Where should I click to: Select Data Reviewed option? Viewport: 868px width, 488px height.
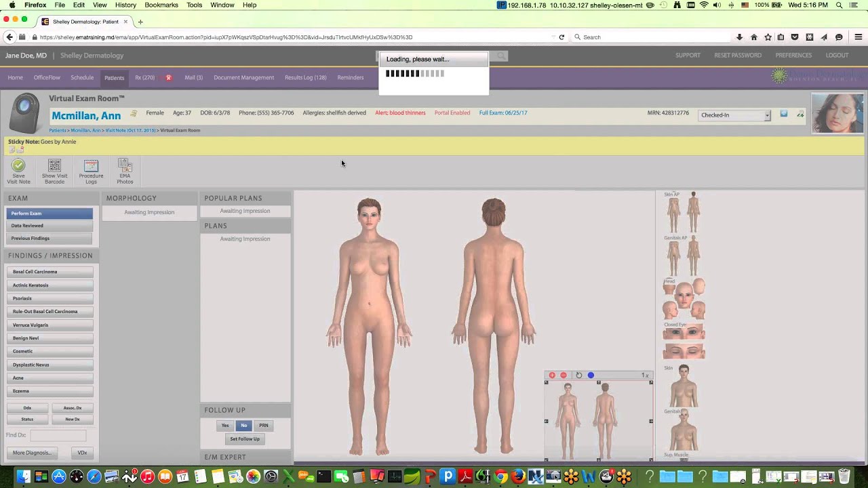pos(50,226)
